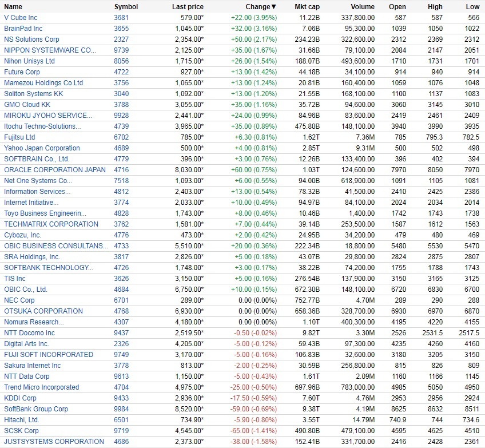Open JUSTSYSTEMS CORPORATION link

54,442
